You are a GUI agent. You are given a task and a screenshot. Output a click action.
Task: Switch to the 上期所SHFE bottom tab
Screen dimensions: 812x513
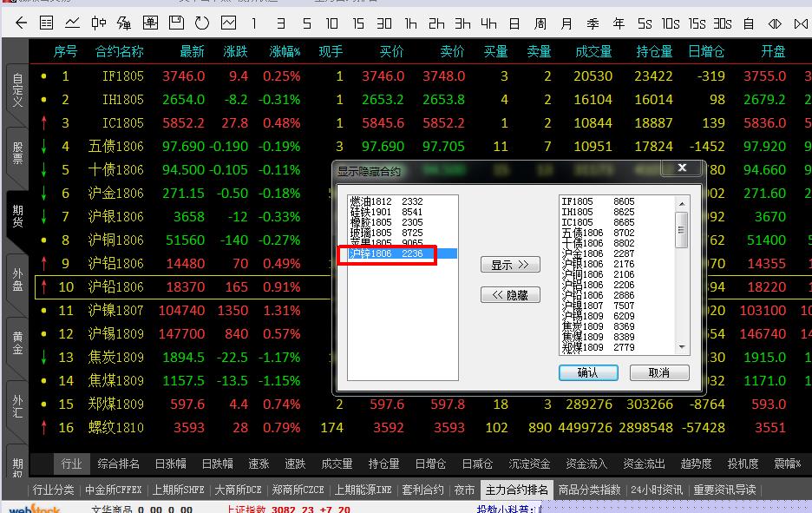click(x=178, y=490)
